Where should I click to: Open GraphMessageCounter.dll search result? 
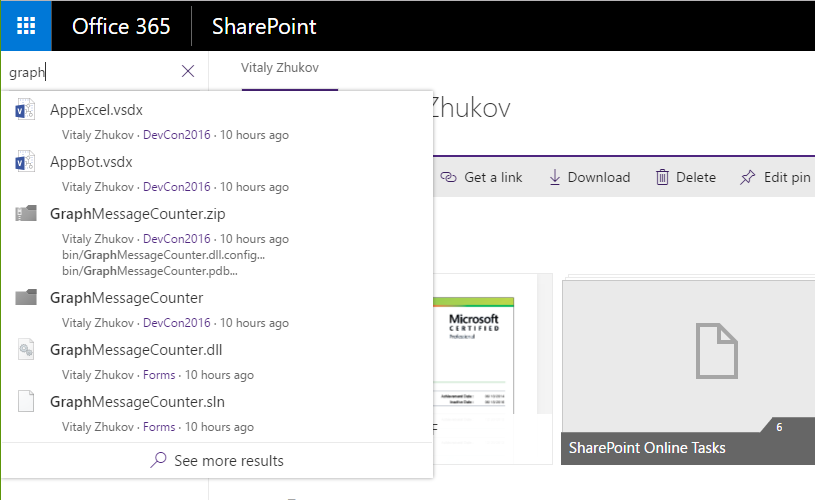point(136,350)
